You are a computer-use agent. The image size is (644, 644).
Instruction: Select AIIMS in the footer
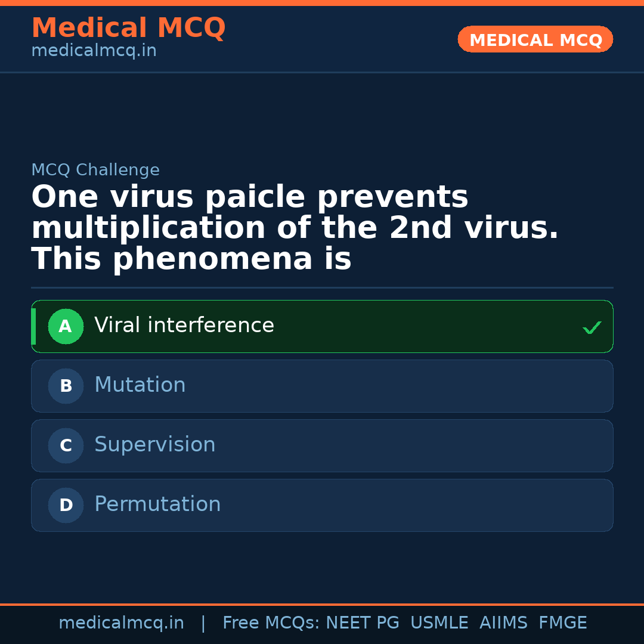(503, 623)
